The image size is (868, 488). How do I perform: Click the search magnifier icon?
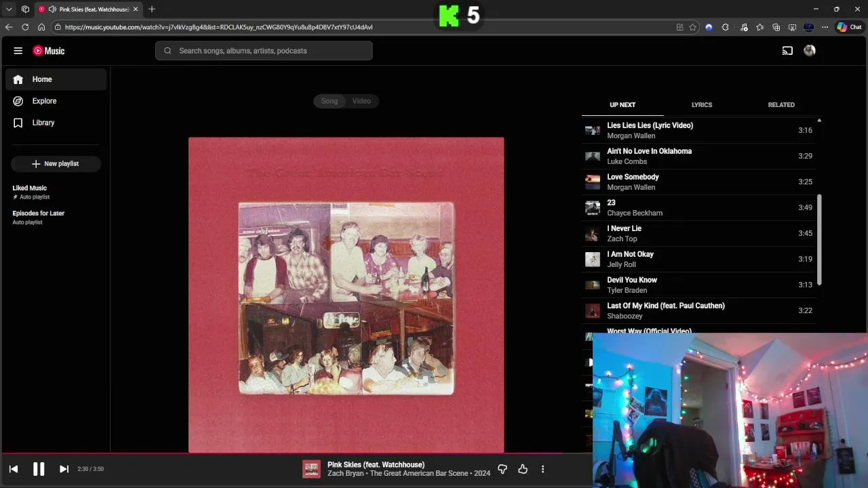click(x=167, y=51)
